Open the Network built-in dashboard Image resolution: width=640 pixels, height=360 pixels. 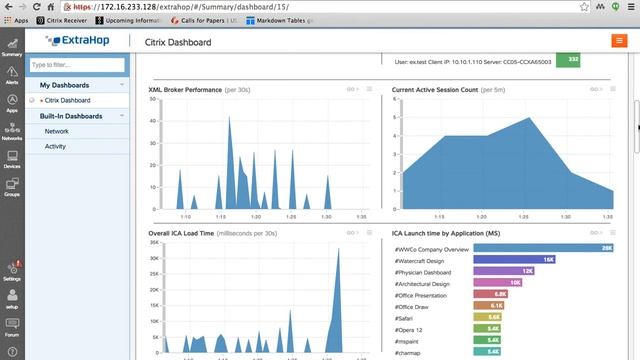(57, 131)
